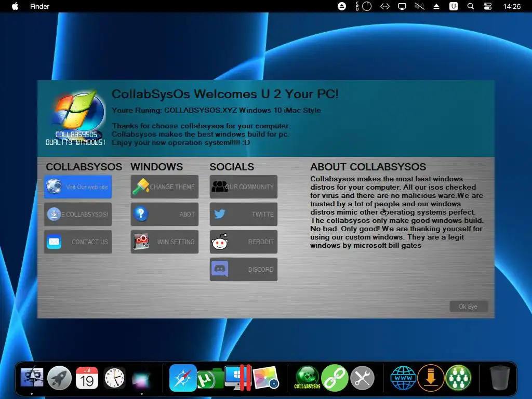
Task: Open the orange download arrow dock icon
Action: pyautogui.click(x=431, y=378)
